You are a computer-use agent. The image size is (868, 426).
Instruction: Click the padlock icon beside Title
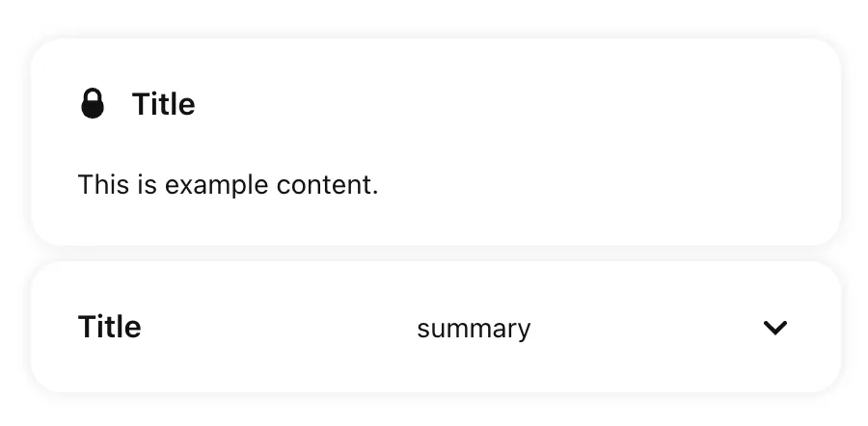(x=93, y=103)
